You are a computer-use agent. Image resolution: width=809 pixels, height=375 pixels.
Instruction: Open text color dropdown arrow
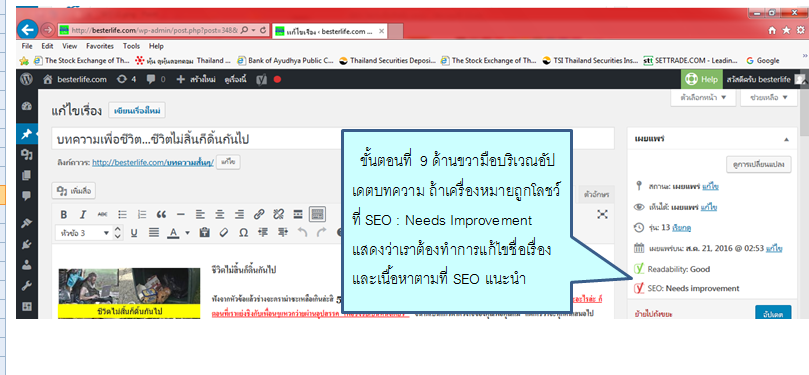click(187, 233)
